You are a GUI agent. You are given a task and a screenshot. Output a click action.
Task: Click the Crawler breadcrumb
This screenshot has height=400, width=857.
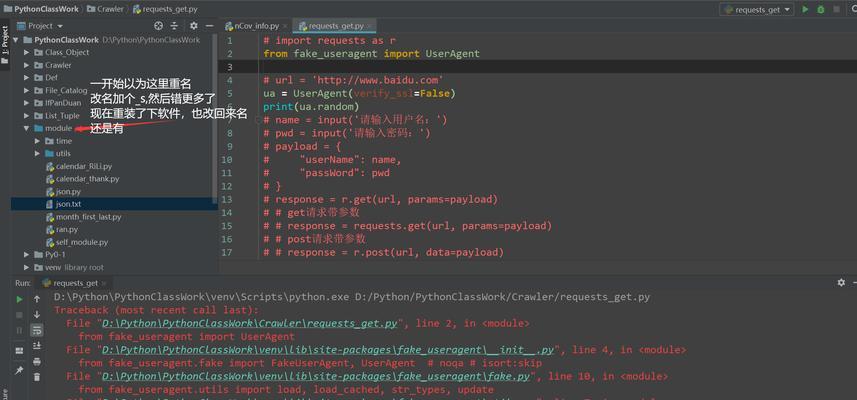pos(105,9)
